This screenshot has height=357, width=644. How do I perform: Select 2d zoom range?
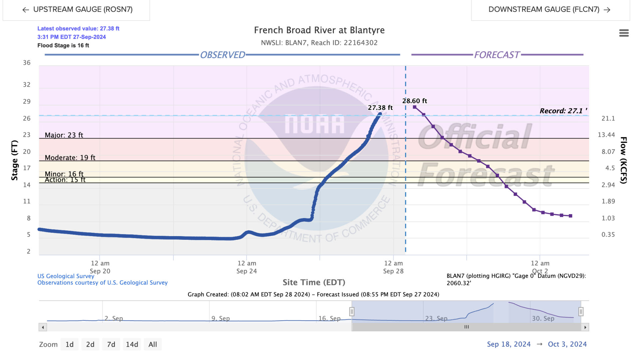click(x=90, y=344)
